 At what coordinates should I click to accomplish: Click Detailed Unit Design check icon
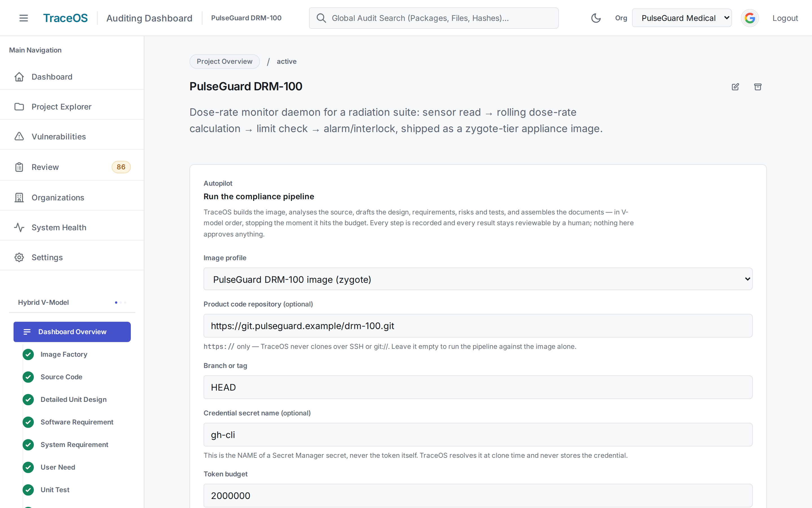coord(28,399)
